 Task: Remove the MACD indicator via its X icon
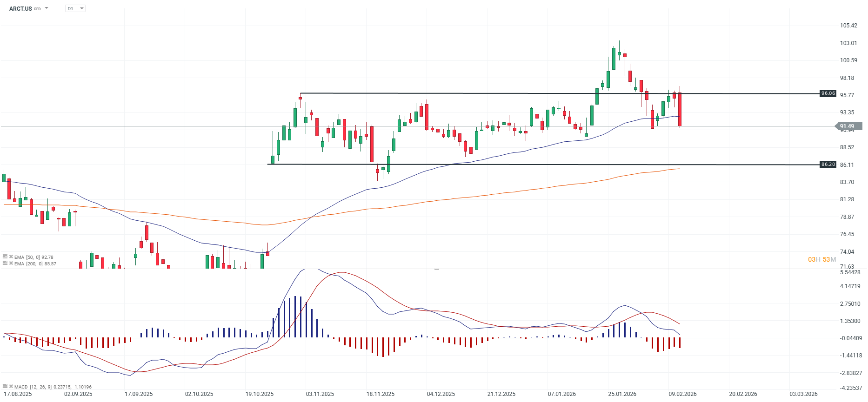[x=11, y=387]
